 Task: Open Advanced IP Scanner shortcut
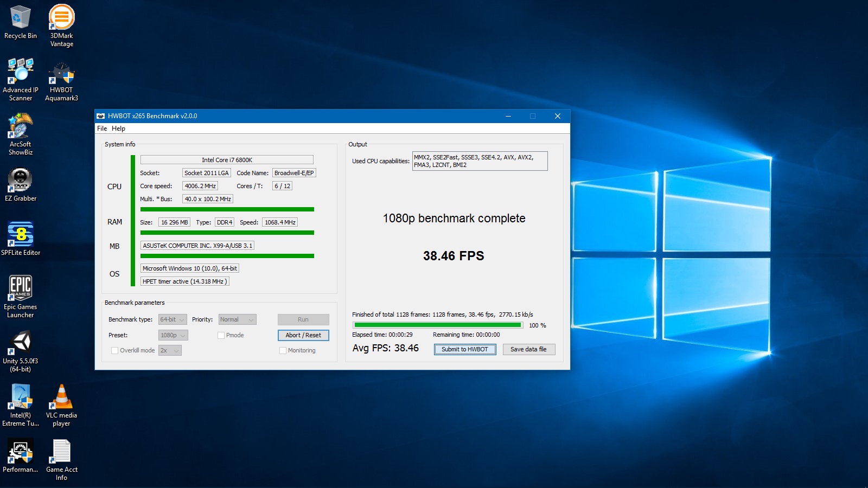point(21,80)
